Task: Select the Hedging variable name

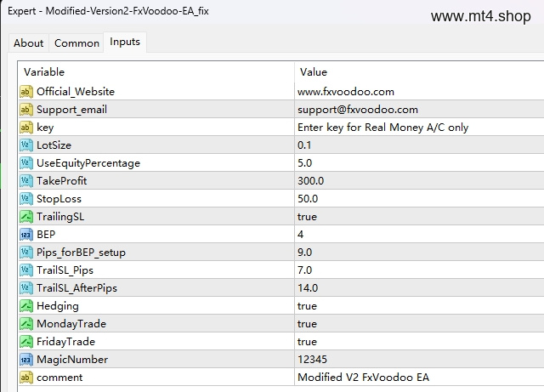Action: tap(58, 306)
